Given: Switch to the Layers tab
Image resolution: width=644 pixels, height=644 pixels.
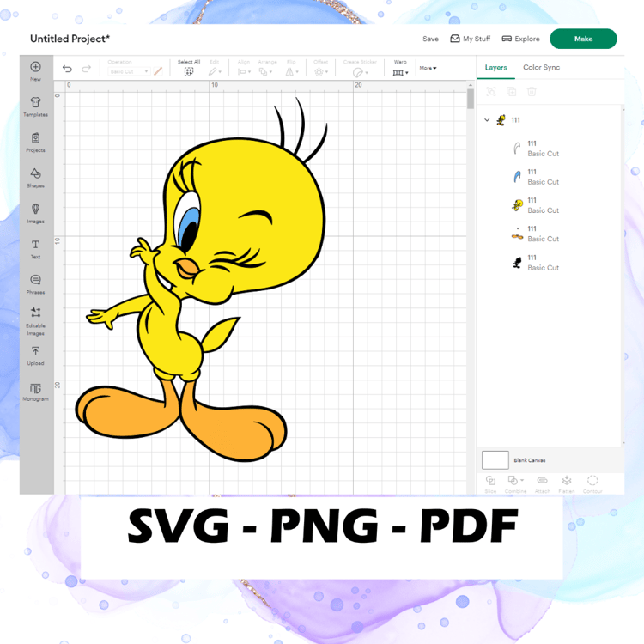Looking at the screenshot, I should coord(495,67).
